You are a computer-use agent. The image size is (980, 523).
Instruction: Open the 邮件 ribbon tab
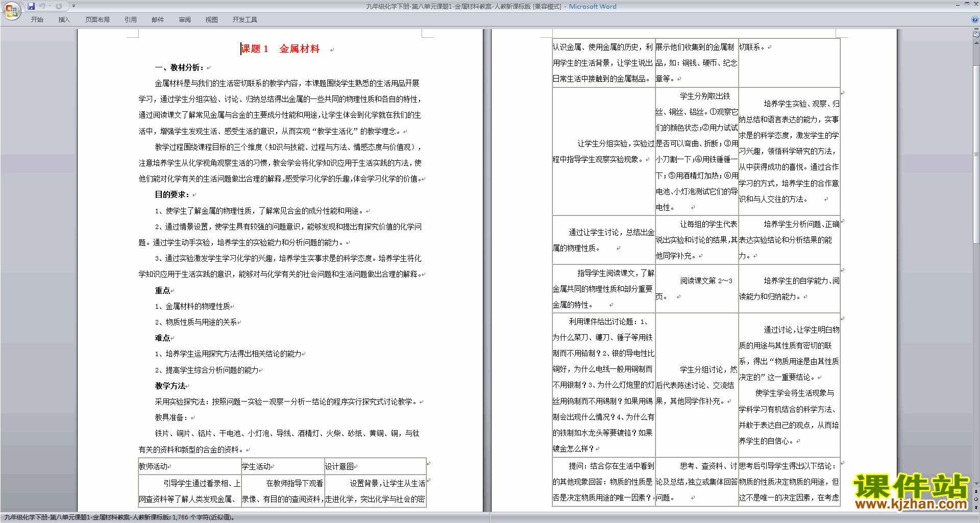click(158, 20)
